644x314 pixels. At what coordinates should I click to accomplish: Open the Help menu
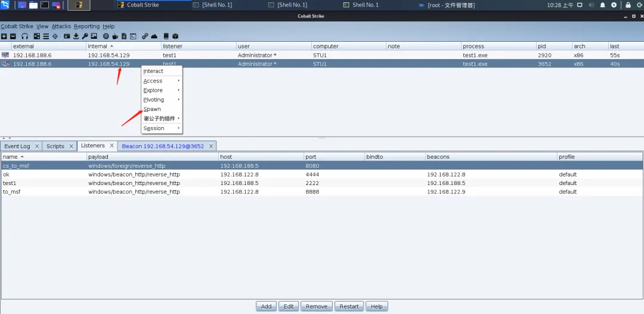(109, 26)
